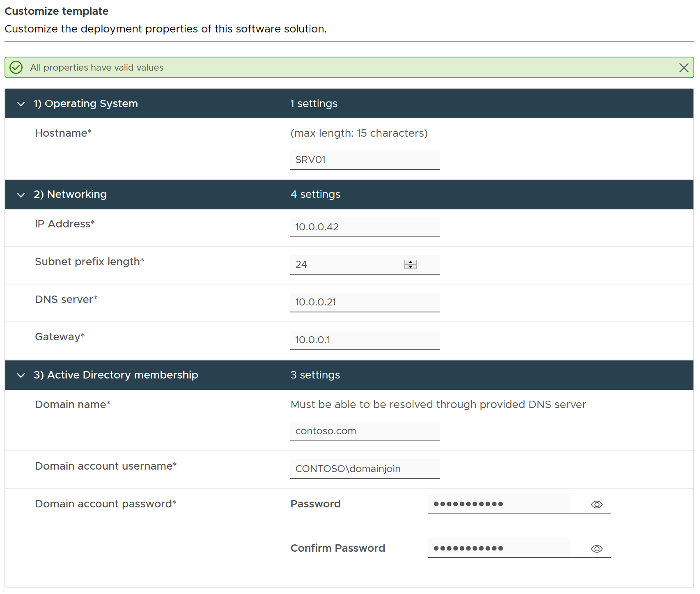Show the Password with eye icon

[x=597, y=505]
